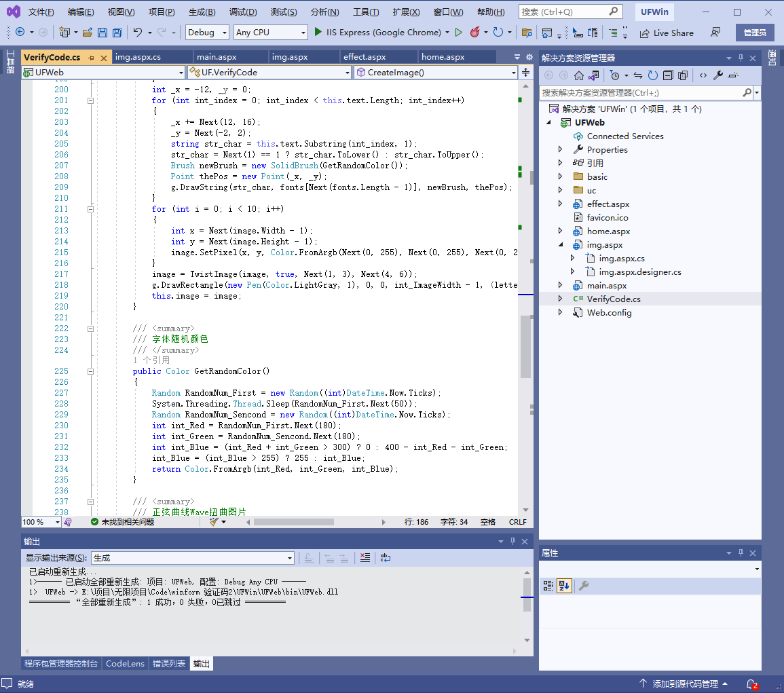
Task: Select Web.config in Solution Explorer
Action: (609, 313)
